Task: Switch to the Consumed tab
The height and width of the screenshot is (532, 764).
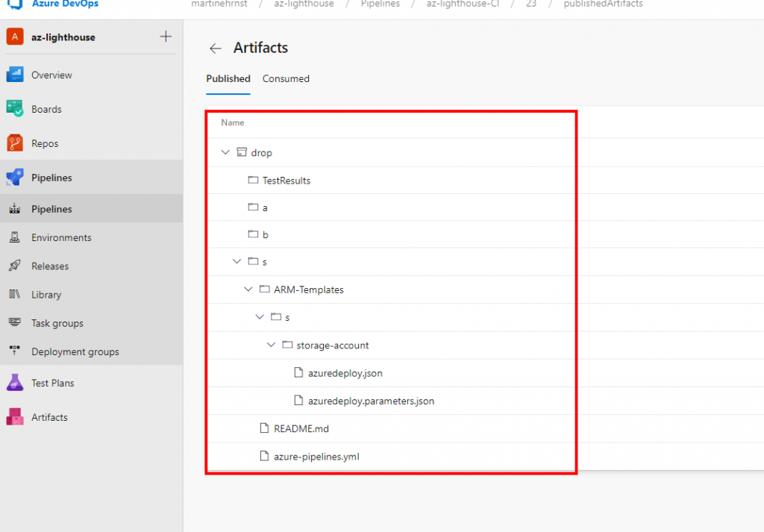Action: tap(286, 78)
